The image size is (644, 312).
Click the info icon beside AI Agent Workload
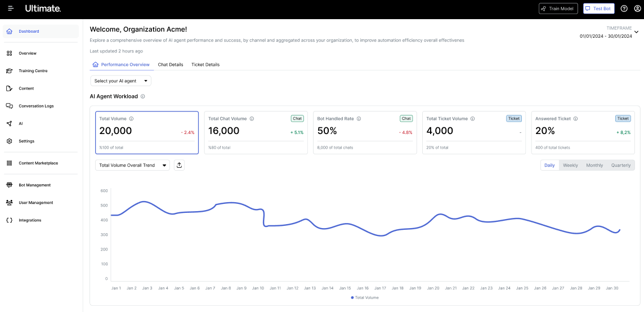143,96
